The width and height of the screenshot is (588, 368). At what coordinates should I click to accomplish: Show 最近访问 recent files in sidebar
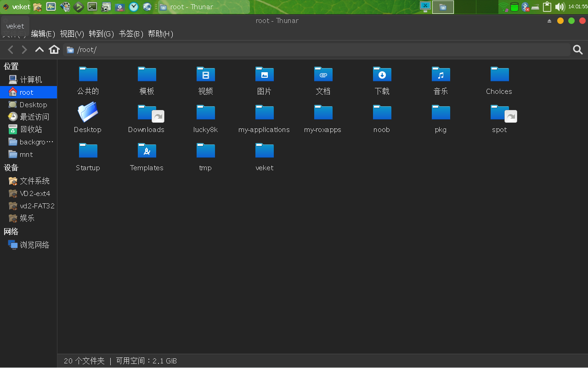pos(28,117)
